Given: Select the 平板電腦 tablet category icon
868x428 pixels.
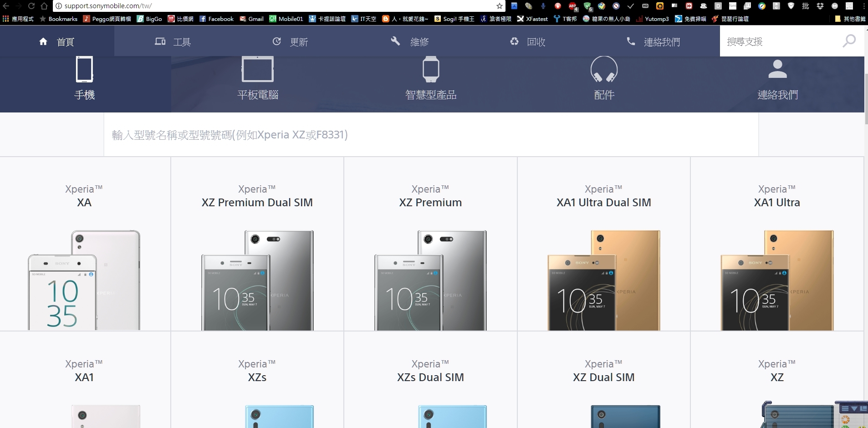Looking at the screenshot, I should [258, 69].
